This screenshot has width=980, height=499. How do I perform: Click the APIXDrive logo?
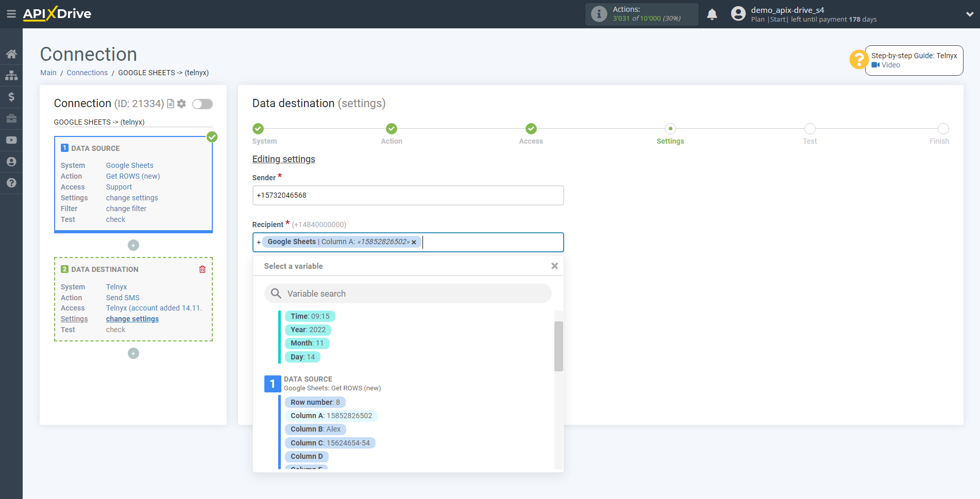57,14
